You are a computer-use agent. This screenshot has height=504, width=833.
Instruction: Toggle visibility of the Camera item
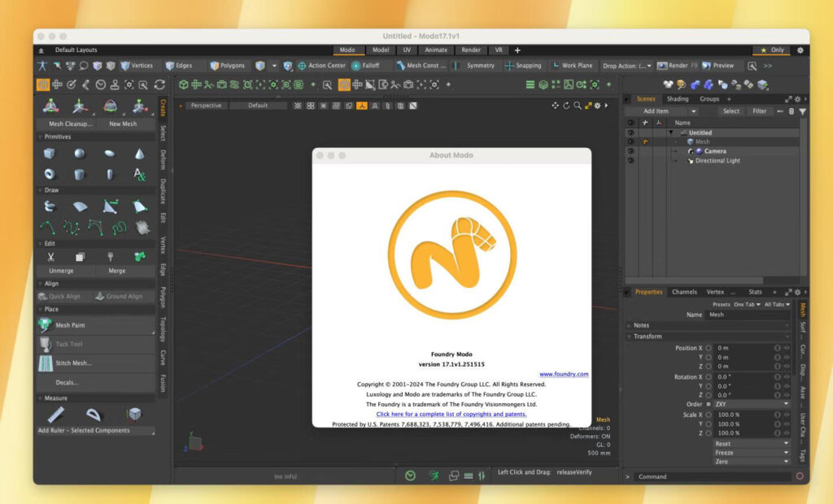630,151
